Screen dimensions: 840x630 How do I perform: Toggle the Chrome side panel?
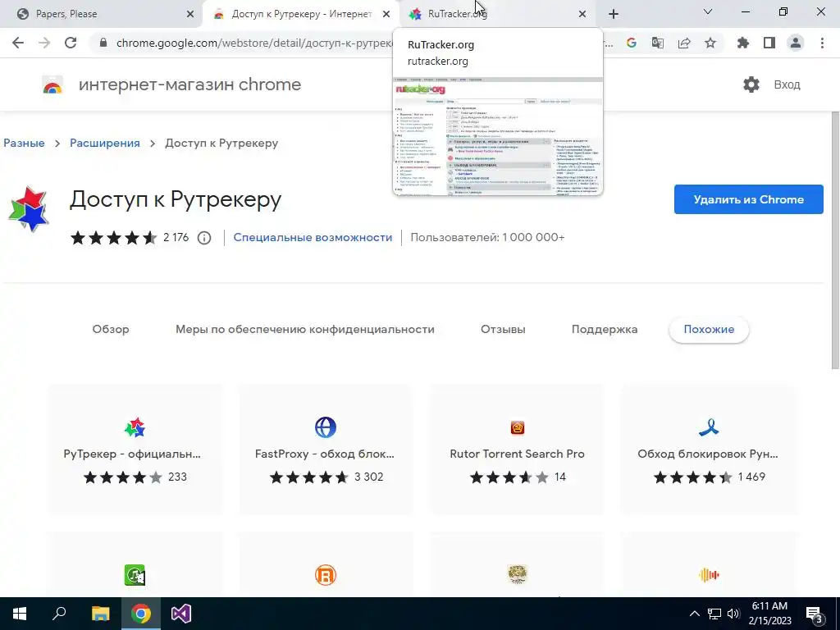[x=769, y=43]
